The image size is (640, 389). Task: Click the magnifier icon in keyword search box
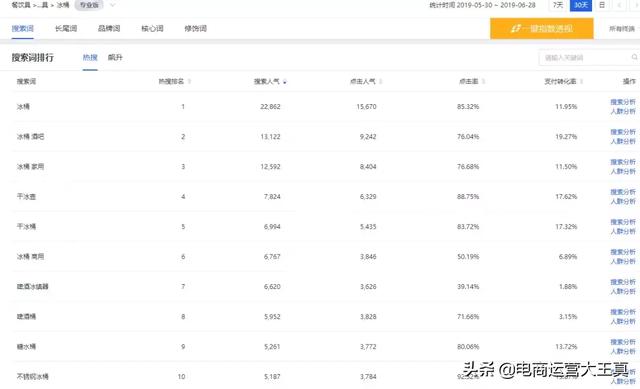click(x=634, y=58)
